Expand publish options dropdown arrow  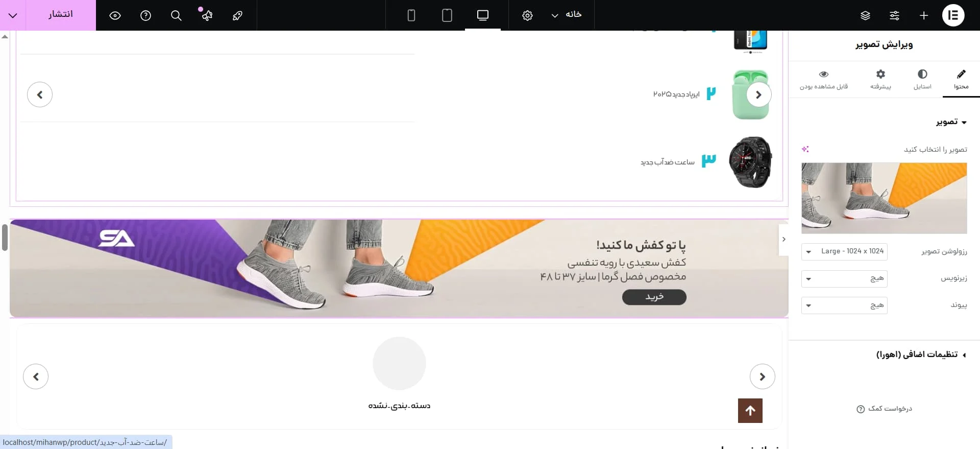point(13,15)
